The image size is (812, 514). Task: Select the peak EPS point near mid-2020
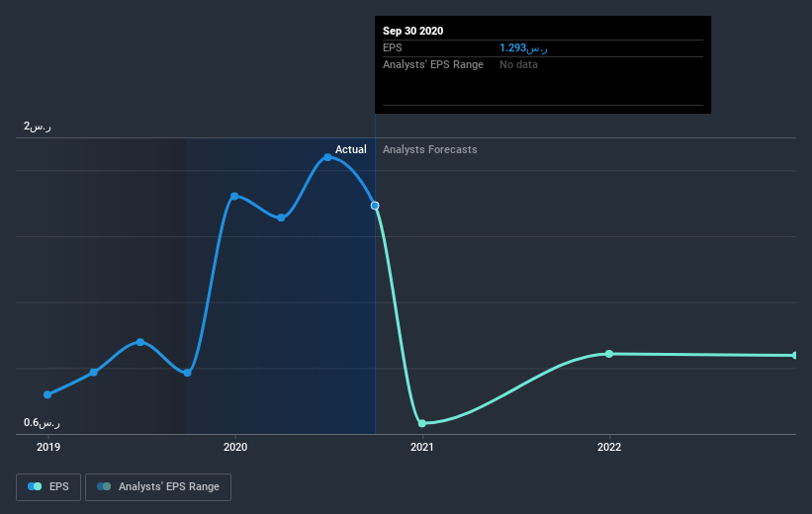(x=327, y=157)
